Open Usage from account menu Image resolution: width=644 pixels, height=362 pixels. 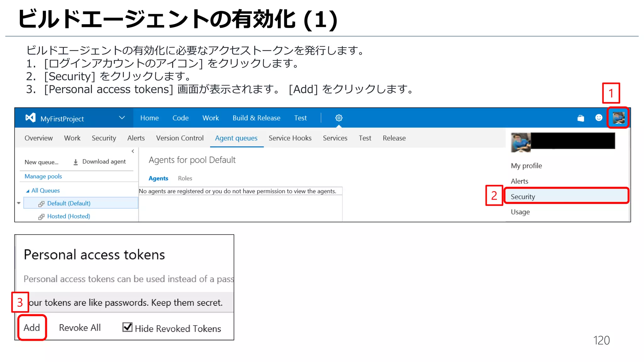[520, 212]
